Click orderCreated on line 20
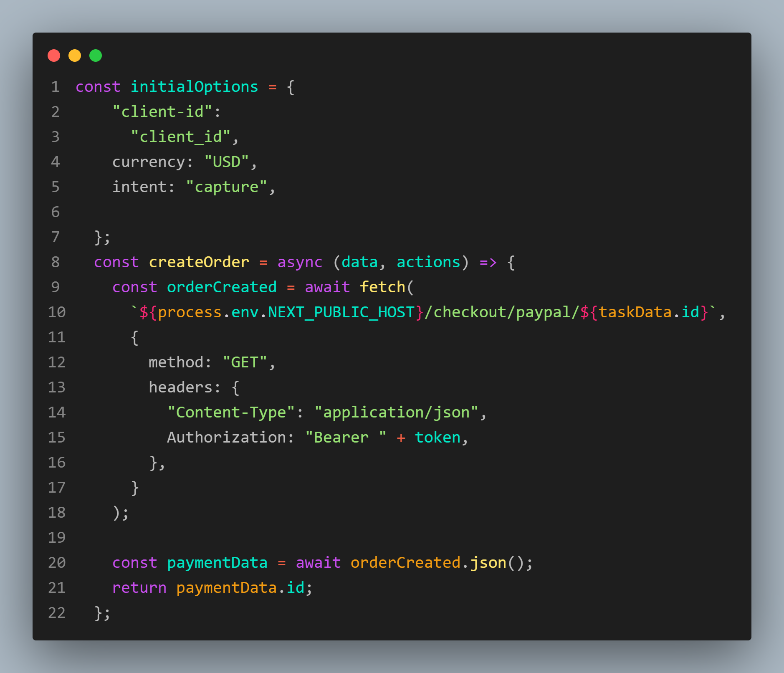 coord(405,563)
